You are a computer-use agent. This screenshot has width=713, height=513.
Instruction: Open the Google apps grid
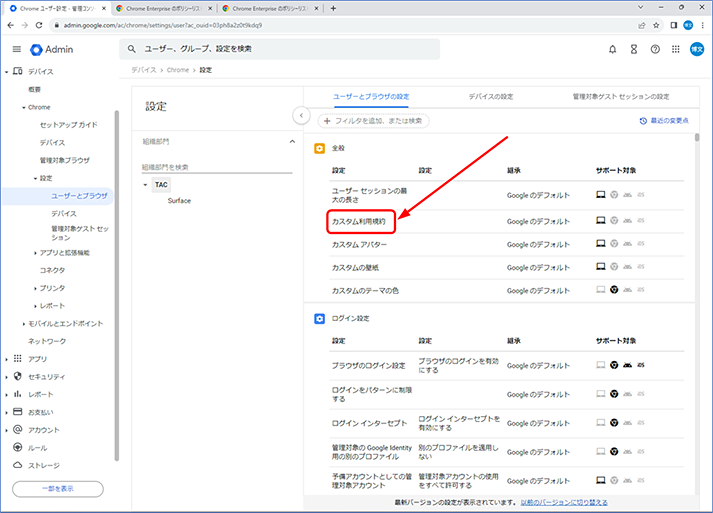(676, 49)
